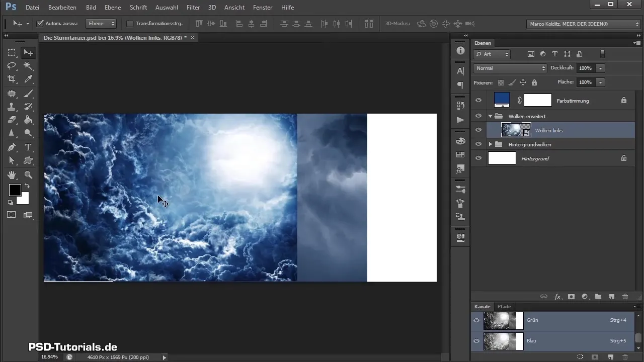Open the Datei menu
644x362 pixels.
point(32,8)
